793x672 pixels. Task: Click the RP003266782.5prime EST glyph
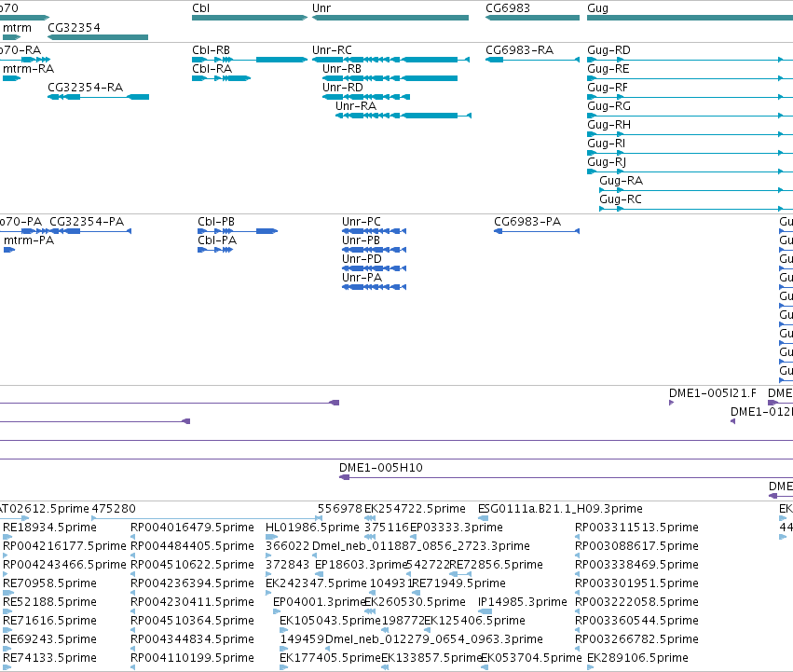pos(578,649)
